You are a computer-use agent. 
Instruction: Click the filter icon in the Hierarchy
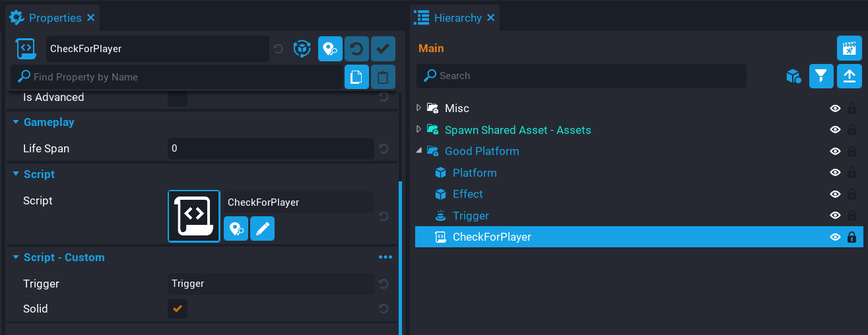tap(821, 76)
